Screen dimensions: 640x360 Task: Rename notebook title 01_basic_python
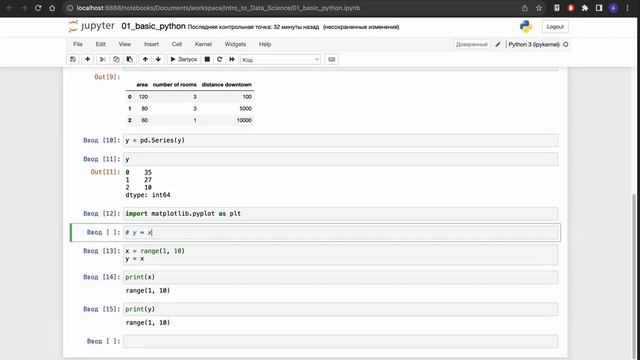pyautogui.click(x=153, y=26)
